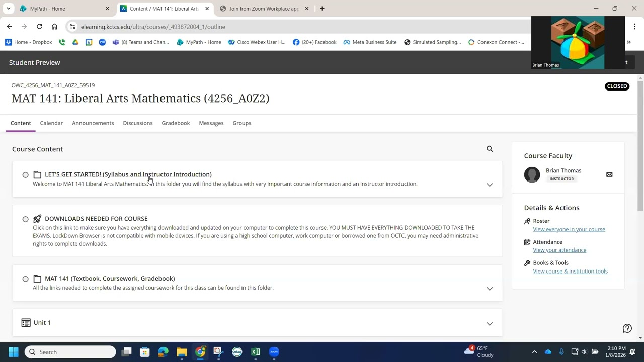The width and height of the screenshot is (644, 362).
Task: Open the Discussions tab
Action: [x=137, y=123]
